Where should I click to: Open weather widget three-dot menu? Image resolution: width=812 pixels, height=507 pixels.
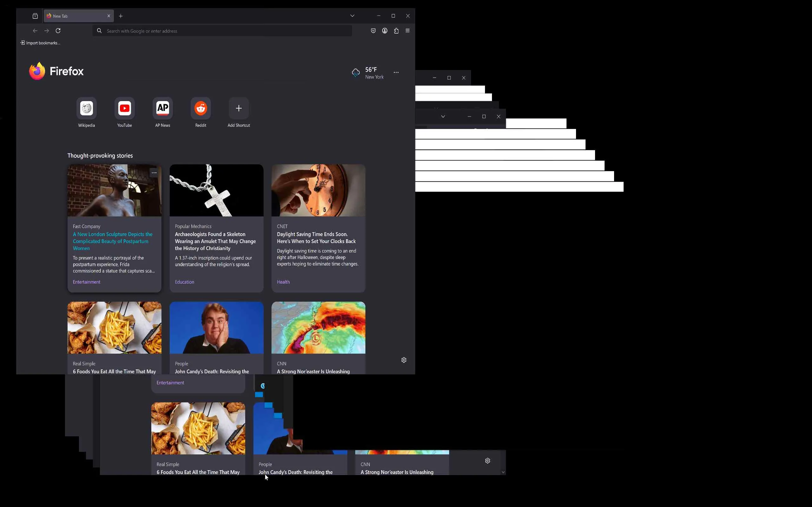coord(396,73)
